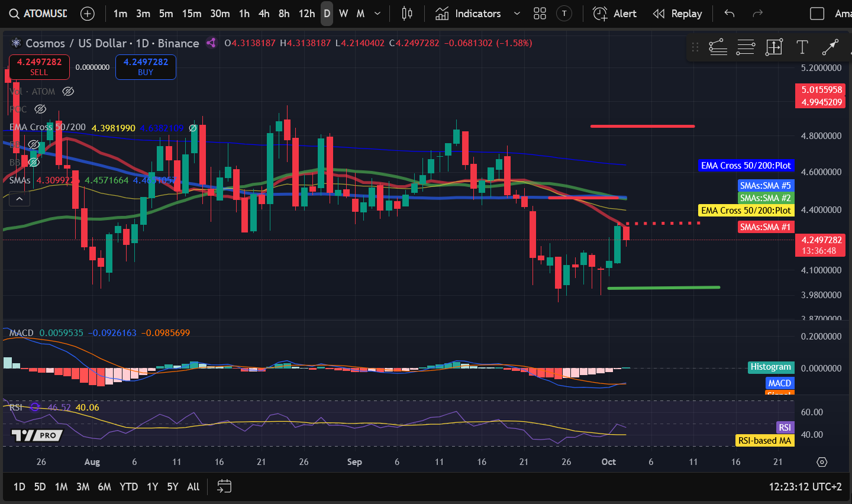The width and height of the screenshot is (852, 504).
Task: Click the yellow EMA Cross 50/200:Plot label
Action: [x=746, y=211]
